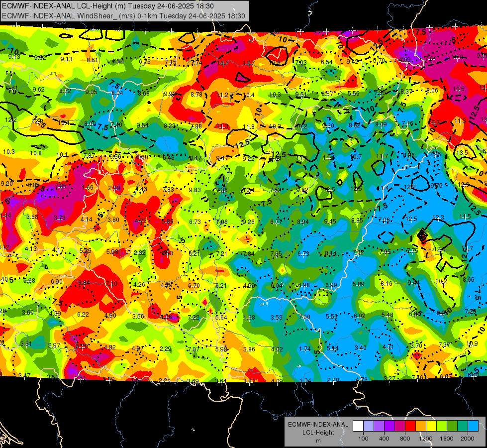This screenshot has width=487, height=448.
Task: Click the wind shear value 5.88
Action: 168,222
